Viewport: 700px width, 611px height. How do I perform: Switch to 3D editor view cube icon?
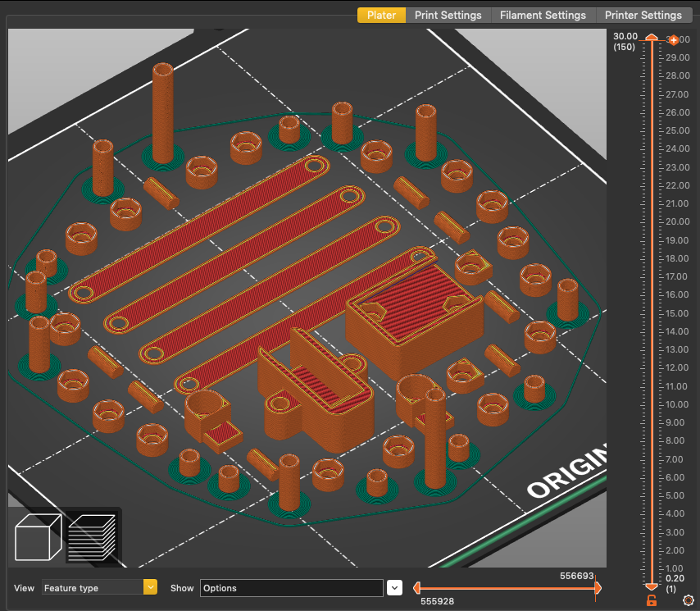pos(39,537)
